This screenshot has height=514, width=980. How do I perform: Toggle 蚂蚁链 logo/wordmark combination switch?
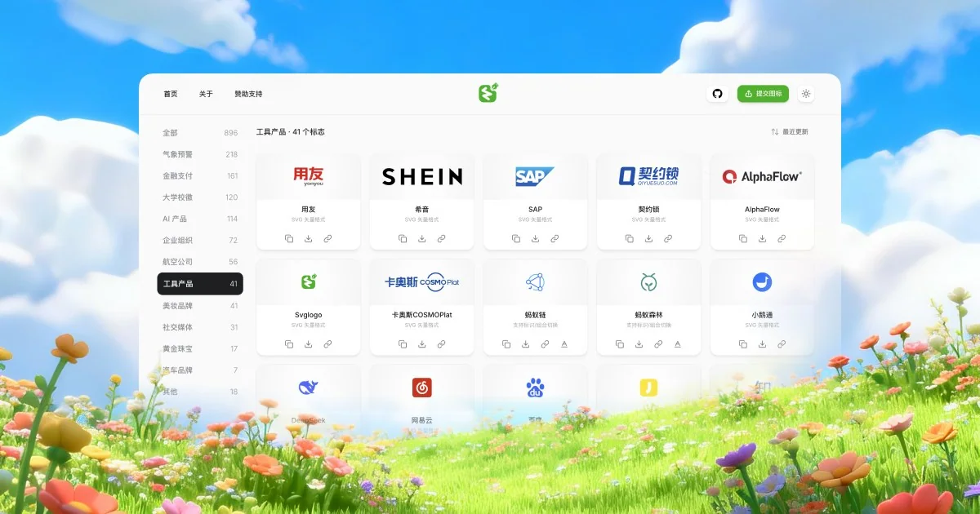point(564,344)
